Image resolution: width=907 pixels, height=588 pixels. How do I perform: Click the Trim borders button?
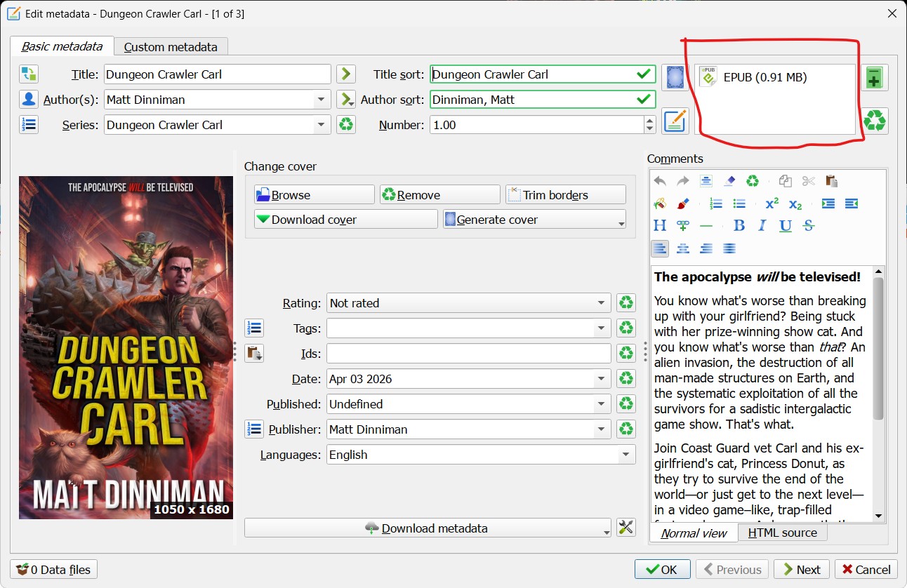(x=565, y=194)
